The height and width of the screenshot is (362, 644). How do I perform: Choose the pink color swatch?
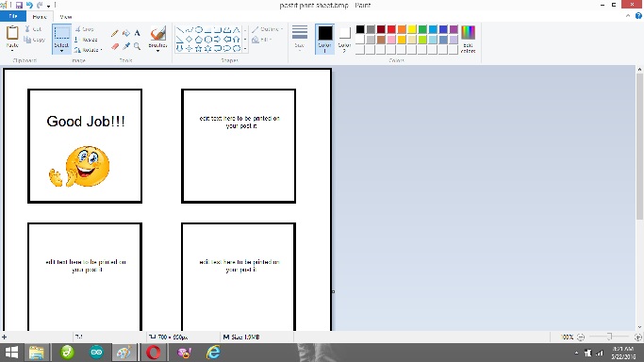[x=391, y=40]
